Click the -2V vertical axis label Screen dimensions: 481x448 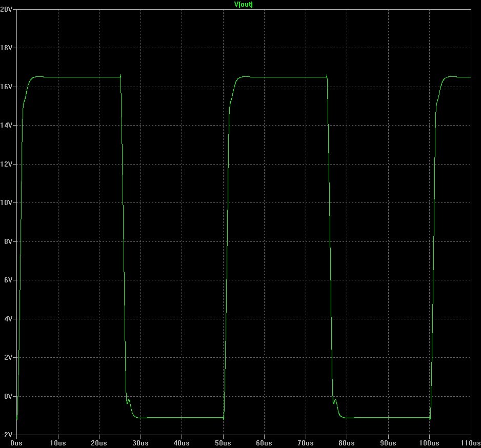coord(7,435)
